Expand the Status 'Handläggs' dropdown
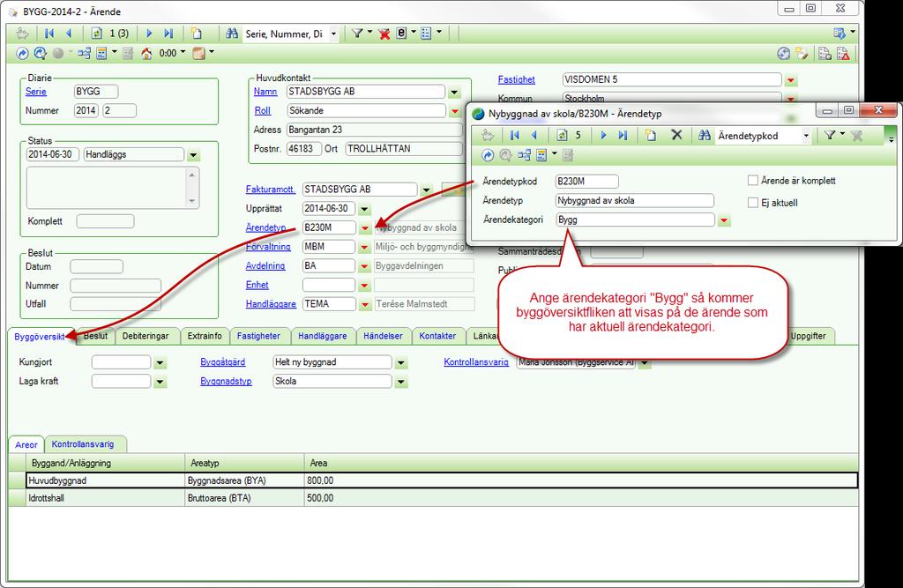903x588 pixels. point(193,155)
